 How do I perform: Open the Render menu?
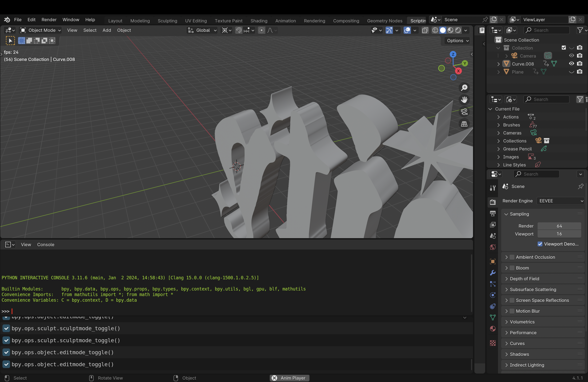pyautogui.click(x=49, y=19)
